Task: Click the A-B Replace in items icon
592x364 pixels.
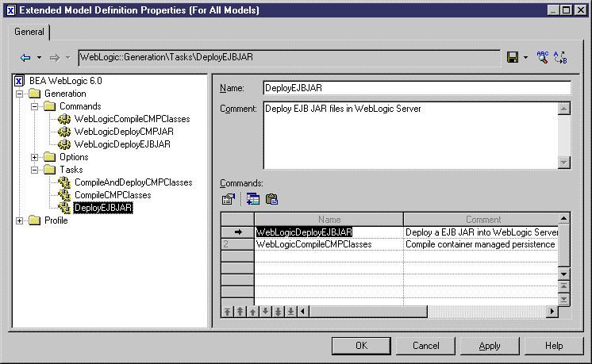Action: pyautogui.click(x=560, y=57)
